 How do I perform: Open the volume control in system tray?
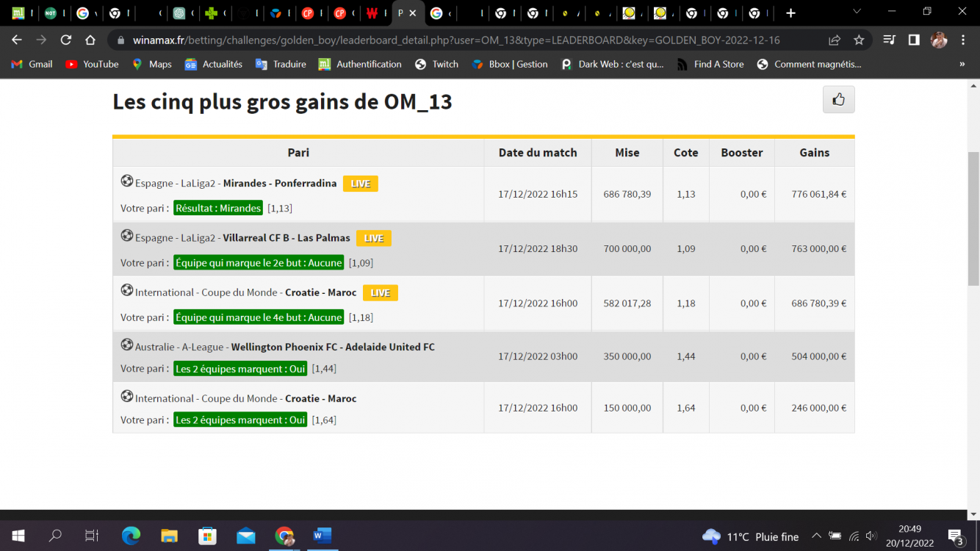point(871,536)
